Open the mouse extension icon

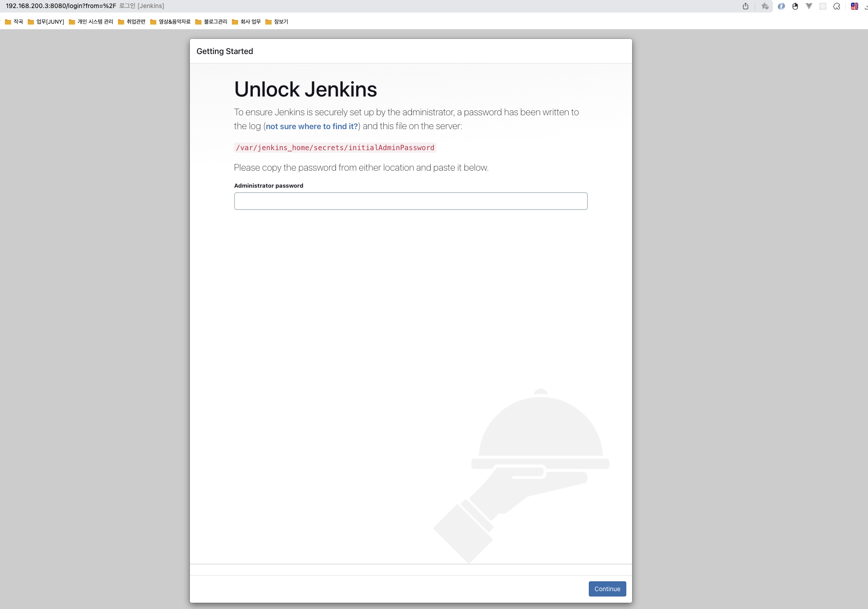(x=795, y=6)
